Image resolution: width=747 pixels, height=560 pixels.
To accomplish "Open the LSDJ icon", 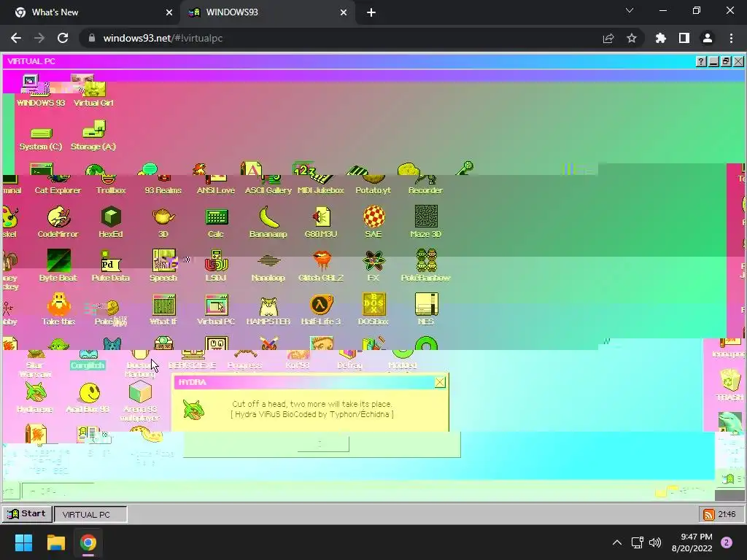I will click(216, 265).
